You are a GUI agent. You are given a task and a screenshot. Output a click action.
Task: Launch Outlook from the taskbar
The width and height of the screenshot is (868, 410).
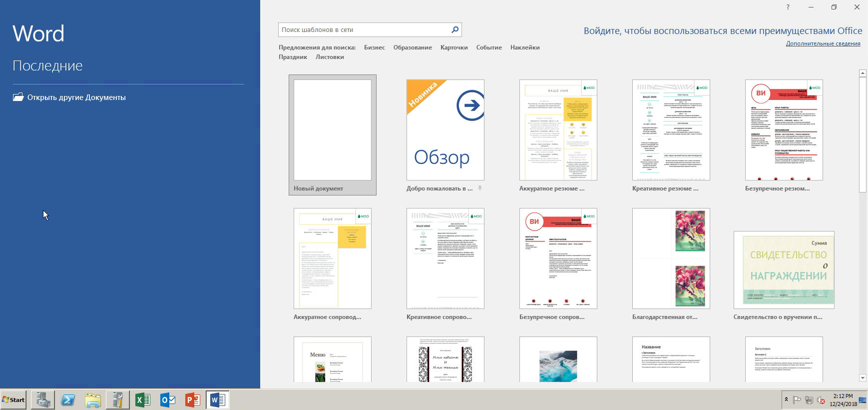pos(168,400)
